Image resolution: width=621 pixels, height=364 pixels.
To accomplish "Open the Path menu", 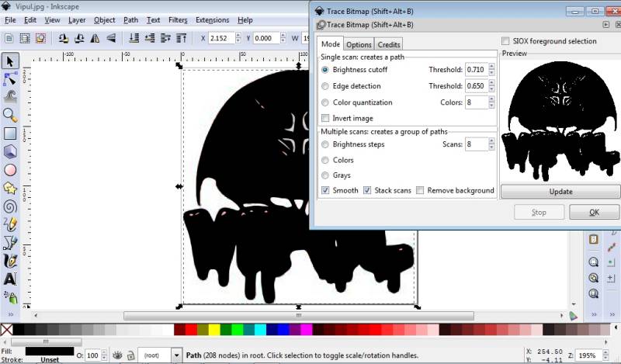I will (x=130, y=20).
